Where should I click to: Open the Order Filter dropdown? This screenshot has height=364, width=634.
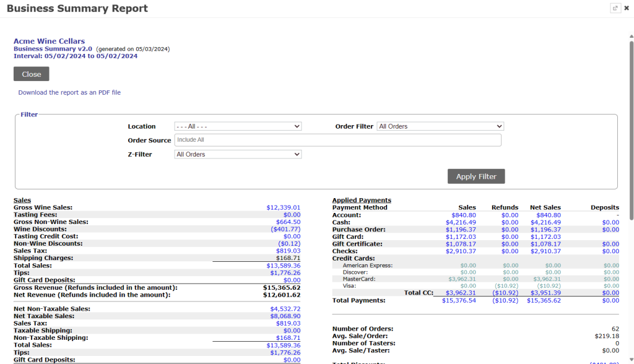point(440,126)
